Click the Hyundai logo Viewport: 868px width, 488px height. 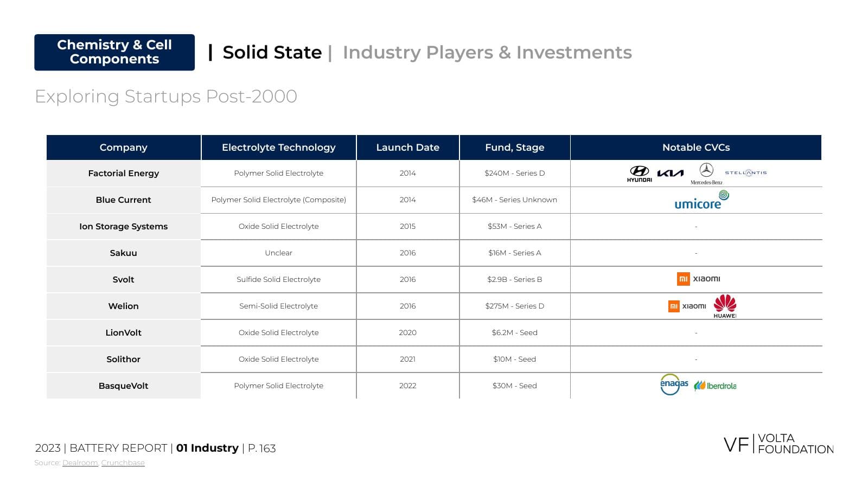click(640, 174)
